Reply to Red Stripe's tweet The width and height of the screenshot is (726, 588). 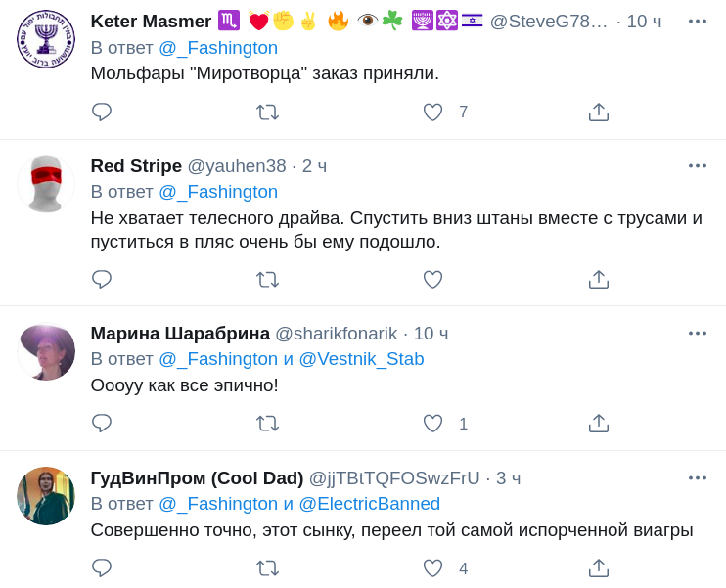[x=102, y=280]
